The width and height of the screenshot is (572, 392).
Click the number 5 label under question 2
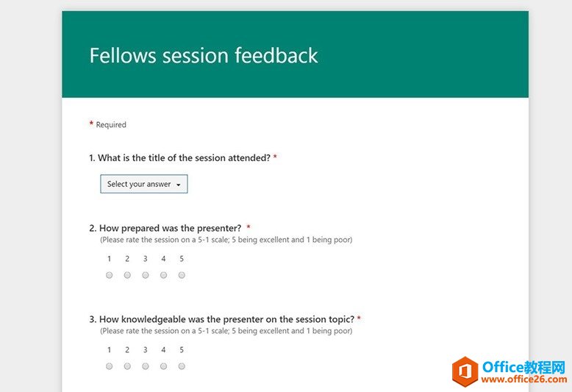tap(182, 259)
